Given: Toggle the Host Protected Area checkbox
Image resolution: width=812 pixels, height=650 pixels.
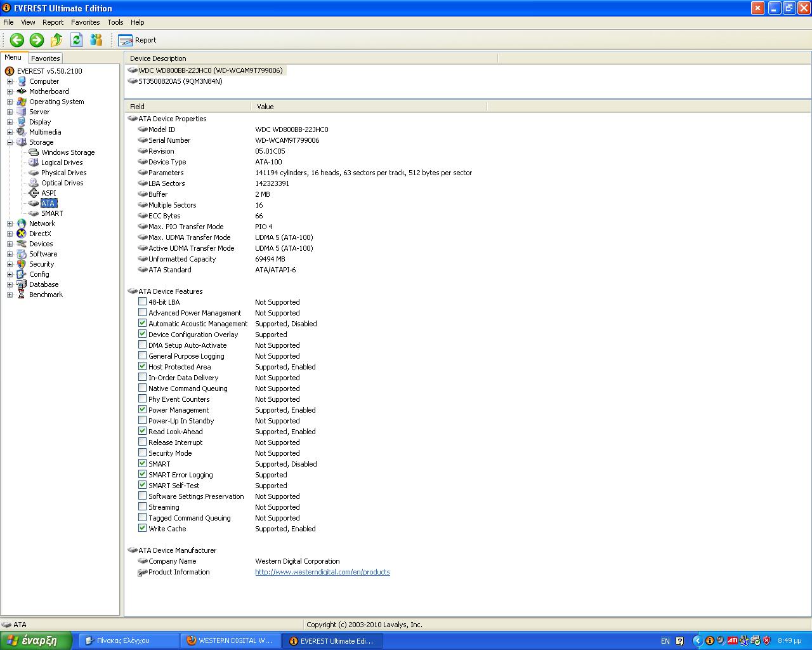Looking at the screenshot, I should (x=143, y=367).
